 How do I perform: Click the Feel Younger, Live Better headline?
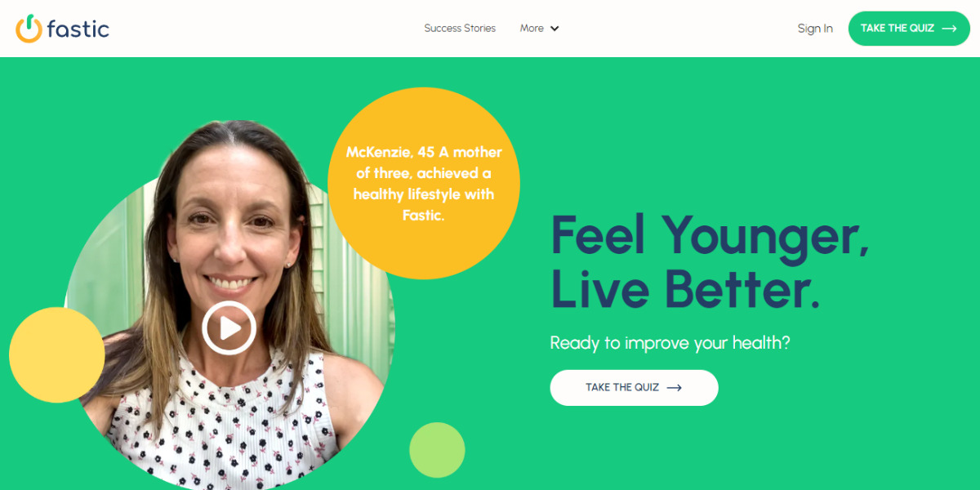pyautogui.click(x=710, y=261)
